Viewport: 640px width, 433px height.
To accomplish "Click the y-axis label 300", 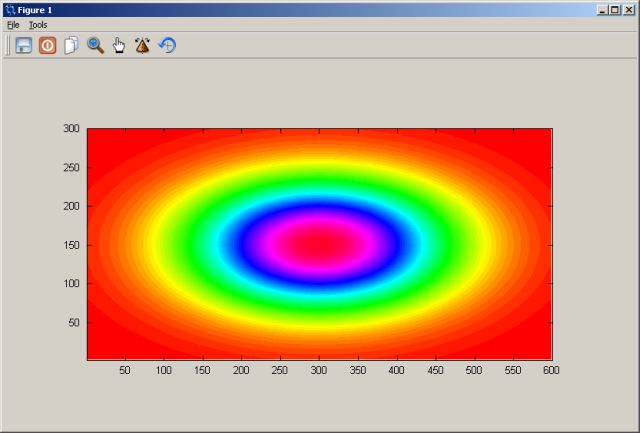I will (x=71, y=128).
